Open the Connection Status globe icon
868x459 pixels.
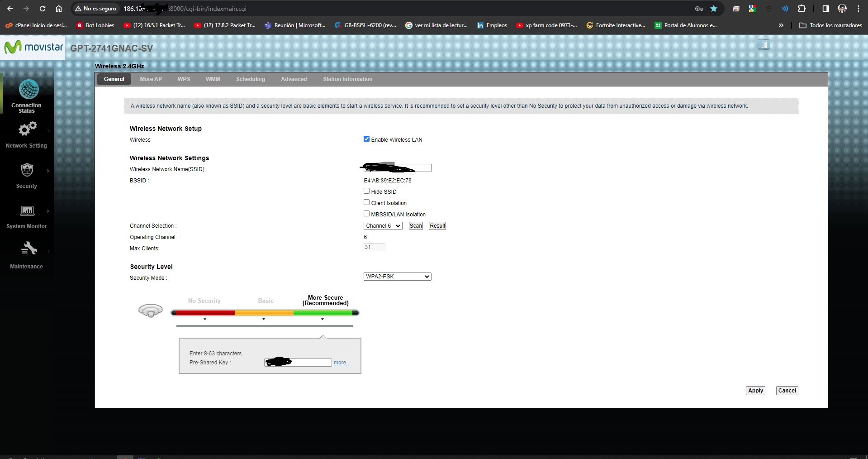(x=28, y=90)
